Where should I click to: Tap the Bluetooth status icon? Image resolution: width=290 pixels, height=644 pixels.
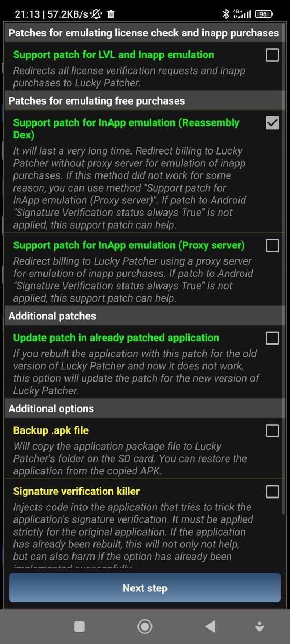(226, 13)
